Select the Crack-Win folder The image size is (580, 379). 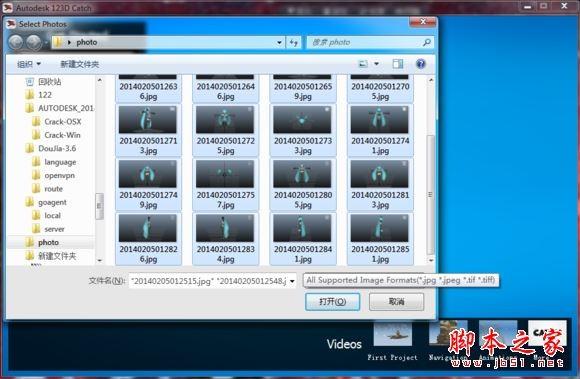pyautogui.click(x=62, y=135)
